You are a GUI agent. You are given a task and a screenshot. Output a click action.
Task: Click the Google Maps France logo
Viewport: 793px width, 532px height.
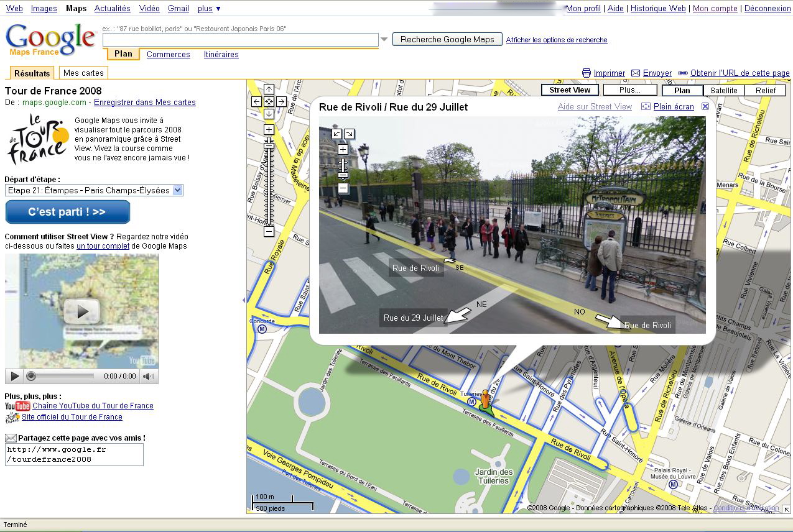[50, 40]
